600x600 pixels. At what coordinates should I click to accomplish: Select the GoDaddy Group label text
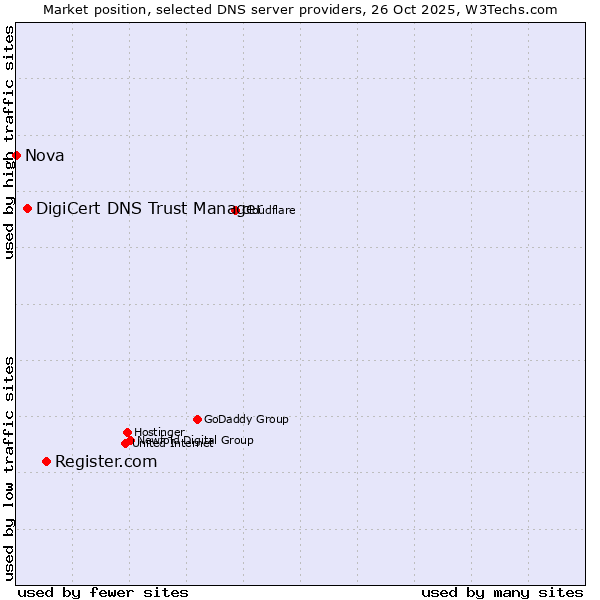coord(246,419)
